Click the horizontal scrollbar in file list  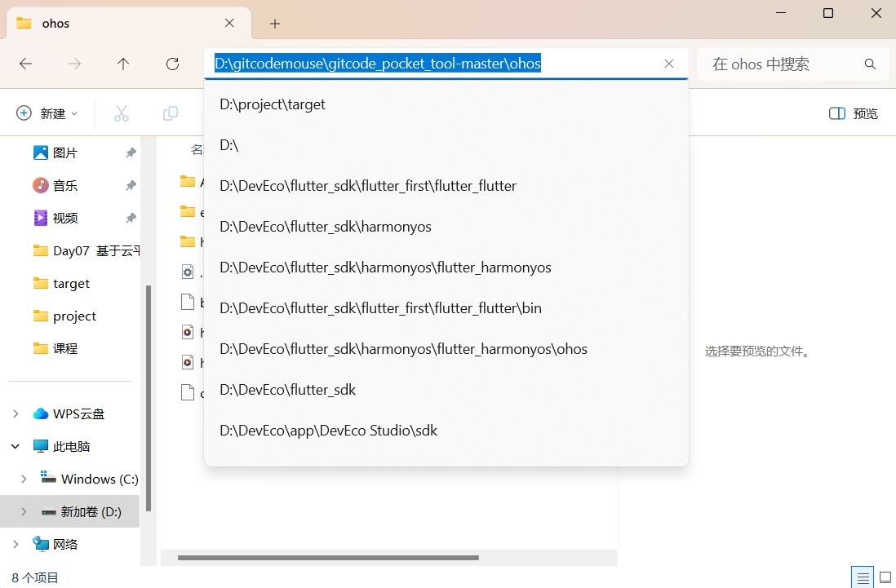pyautogui.click(x=328, y=558)
